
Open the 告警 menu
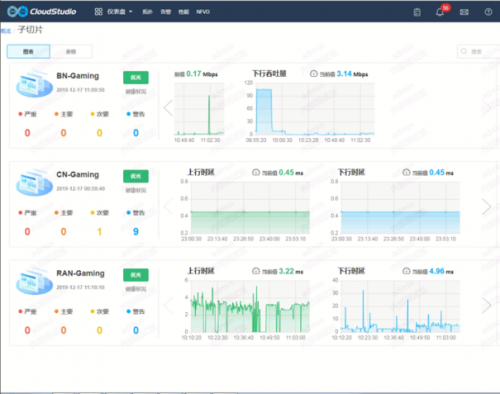click(x=166, y=12)
